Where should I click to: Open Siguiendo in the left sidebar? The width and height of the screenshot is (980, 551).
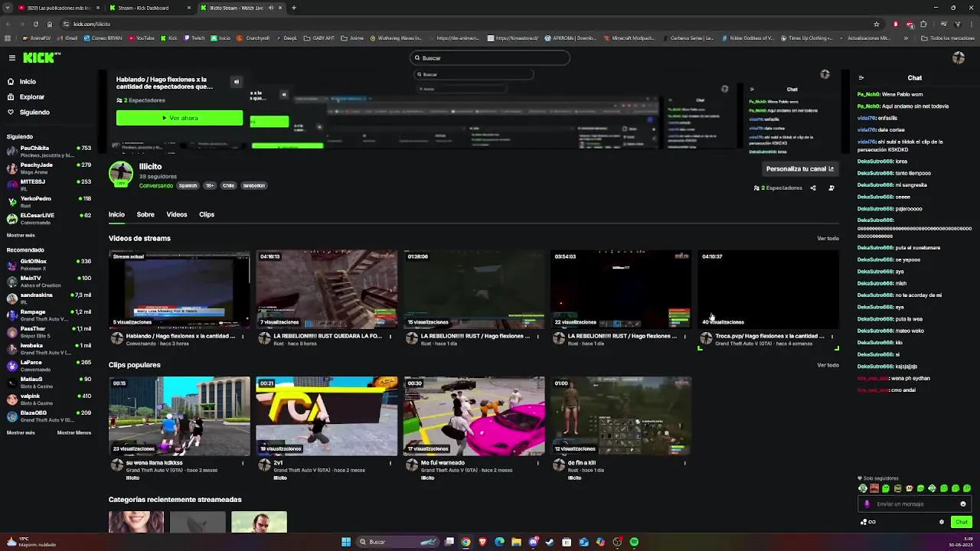point(28,112)
